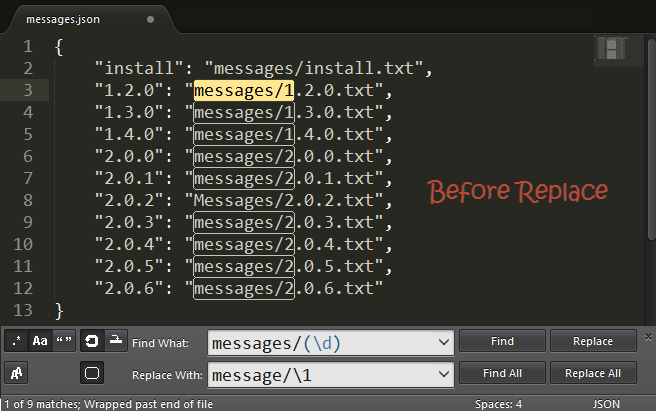Toggle case sensitive Aa option
The image size is (656, 411).
(40, 341)
